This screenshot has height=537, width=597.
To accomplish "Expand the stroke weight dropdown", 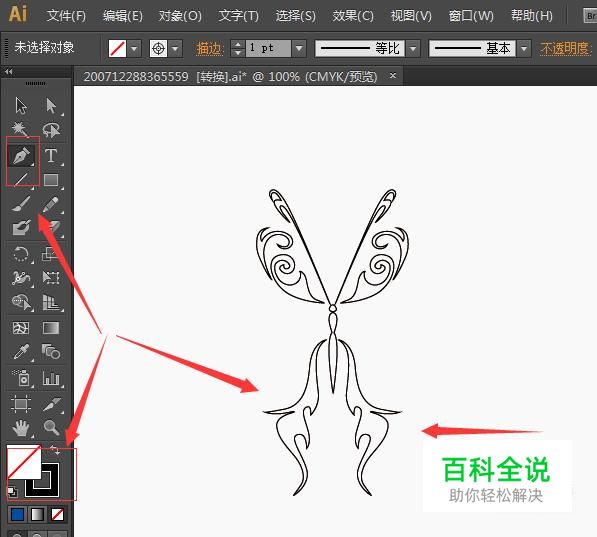I will tap(299, 48).
